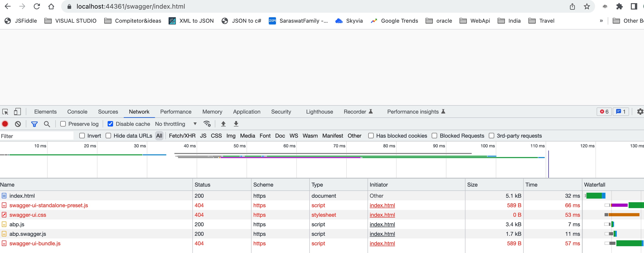
Task: Open the red errors count badge
Action: (604, 112)
